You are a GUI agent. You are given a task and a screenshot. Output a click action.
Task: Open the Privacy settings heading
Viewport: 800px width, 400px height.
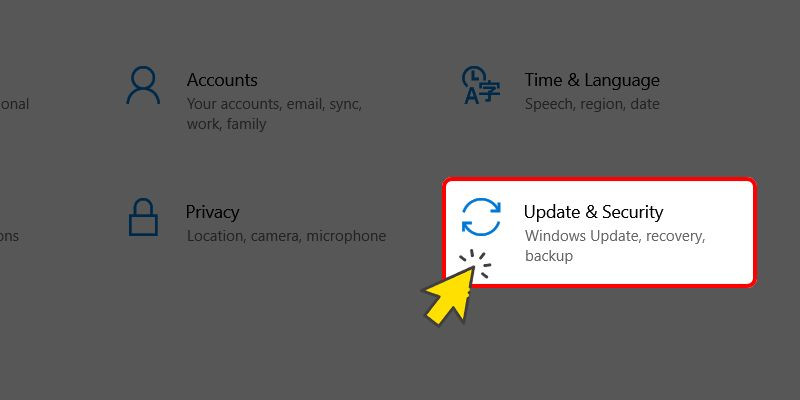(x=212, y=212)
